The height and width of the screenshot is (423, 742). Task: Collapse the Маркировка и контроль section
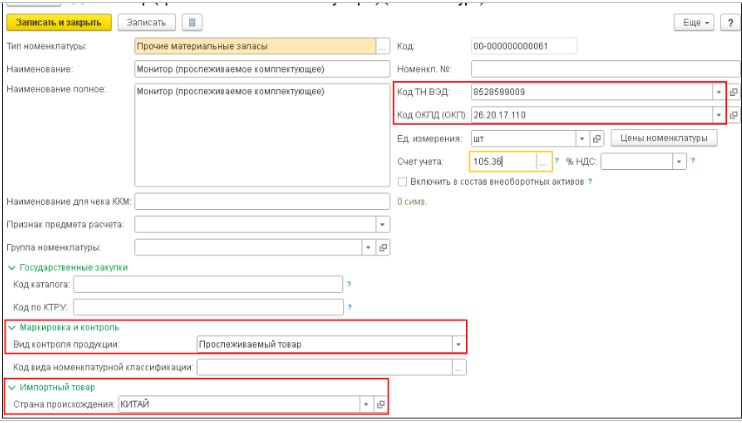click(x=11, y=327)
